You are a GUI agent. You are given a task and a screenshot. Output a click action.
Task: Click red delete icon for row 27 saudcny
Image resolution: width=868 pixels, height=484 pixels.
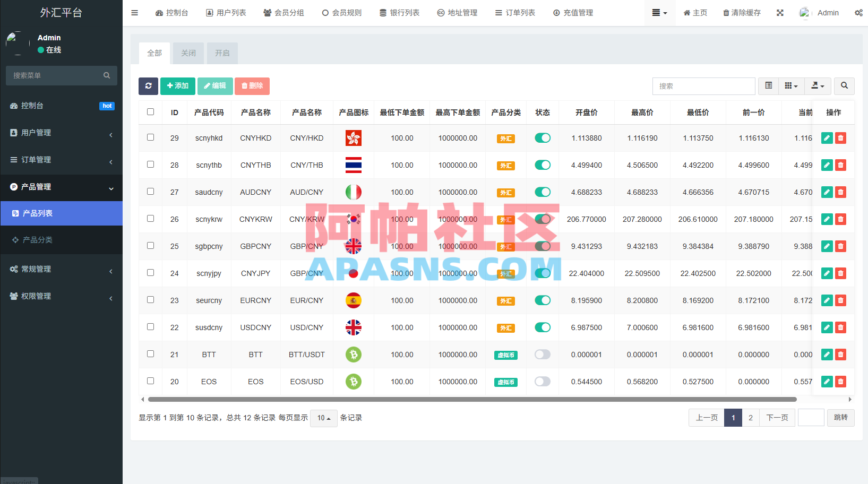pos(840,192)
